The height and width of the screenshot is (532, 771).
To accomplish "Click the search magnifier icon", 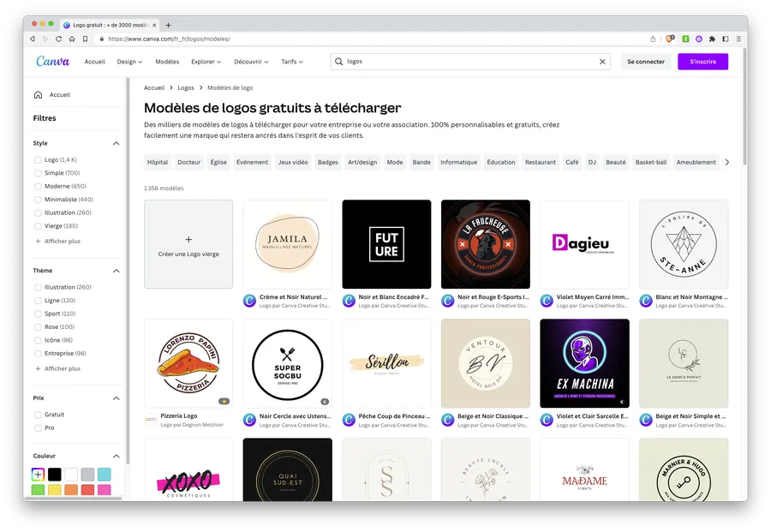I will (338, 62).
